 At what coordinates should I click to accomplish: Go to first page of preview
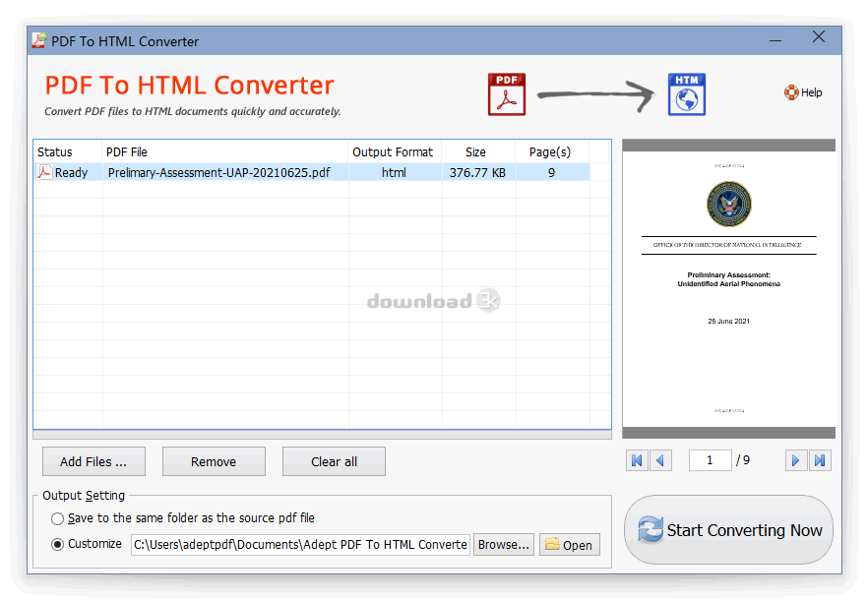point(637,460)
